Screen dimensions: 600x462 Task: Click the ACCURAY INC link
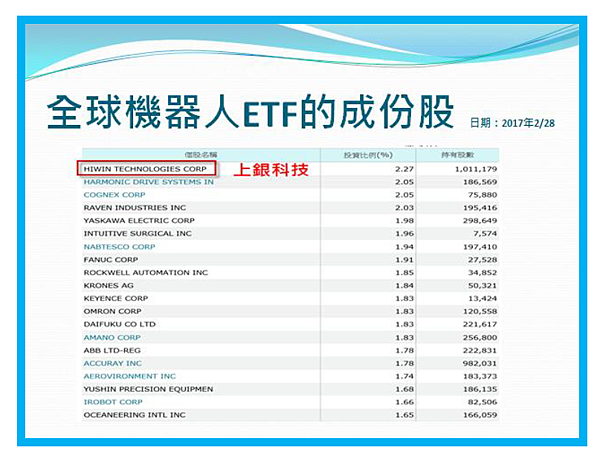(112, 363)
